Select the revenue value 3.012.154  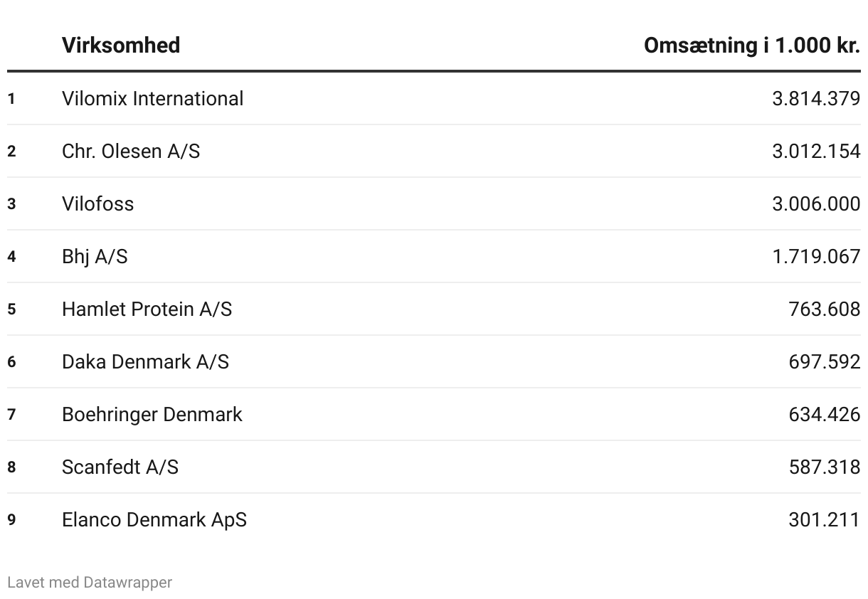[x=815, y=151]
